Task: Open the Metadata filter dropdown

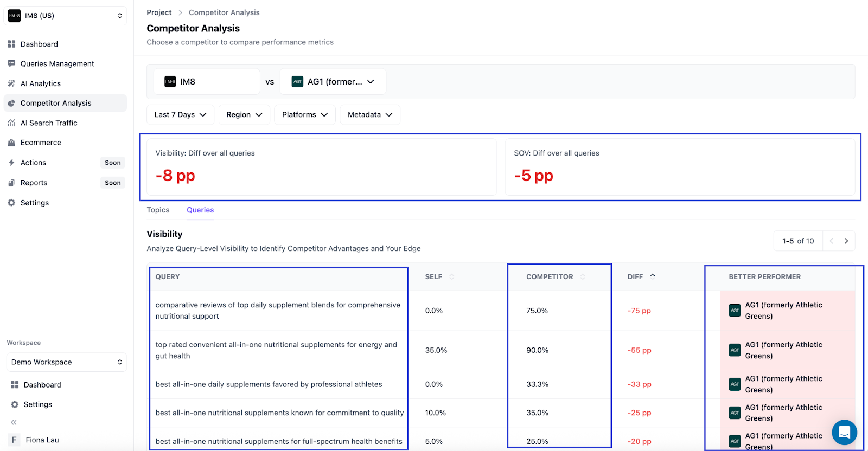Action: (370, 115)
